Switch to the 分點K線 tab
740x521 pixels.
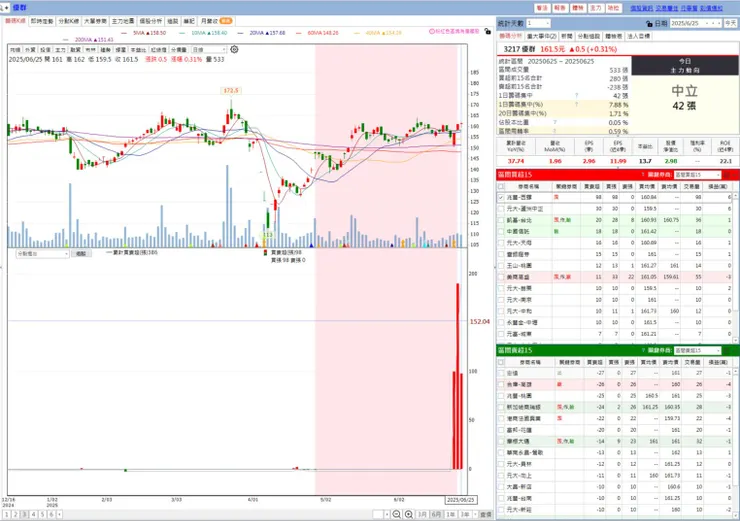pyautogui.click(x=69, y=21)
